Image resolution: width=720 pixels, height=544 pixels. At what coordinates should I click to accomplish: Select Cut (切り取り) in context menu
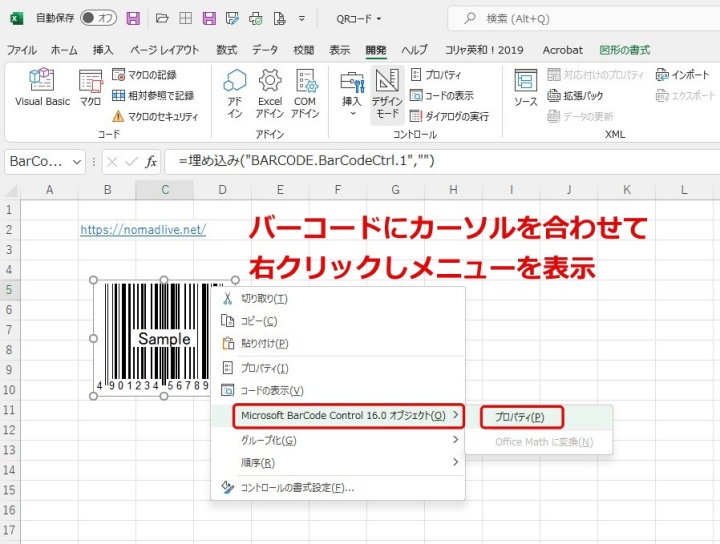point(338,299)
